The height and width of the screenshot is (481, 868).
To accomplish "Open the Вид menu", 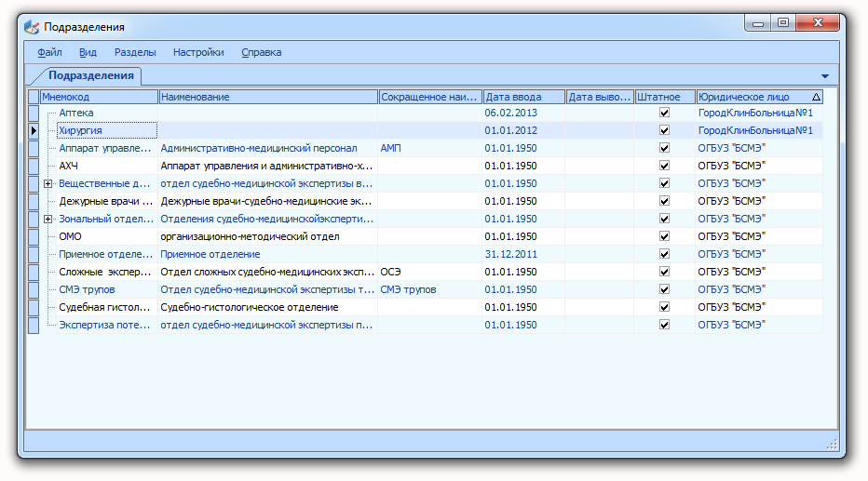I will tap(88, 52).
